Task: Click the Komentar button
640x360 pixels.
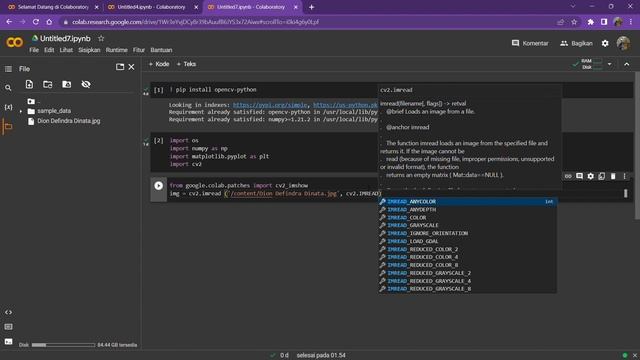Action: pyautogui.click(x=530, y=43)
